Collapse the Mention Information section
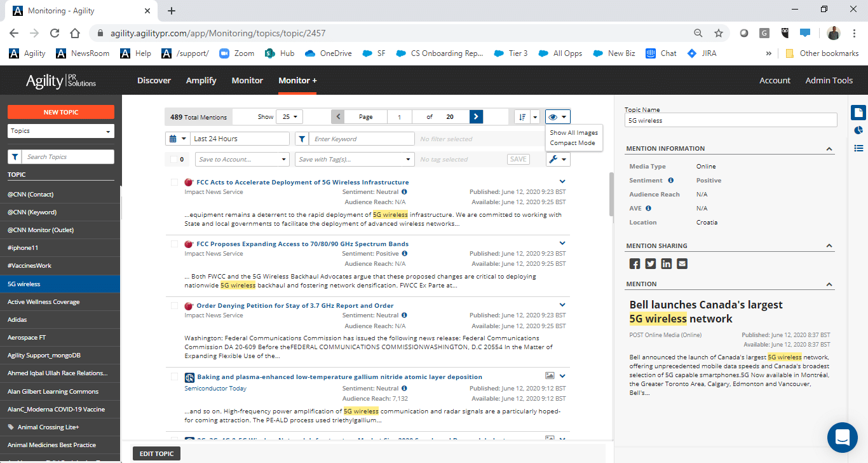The height and width of the screenshot is (463, 868). [x=829, y=149]
